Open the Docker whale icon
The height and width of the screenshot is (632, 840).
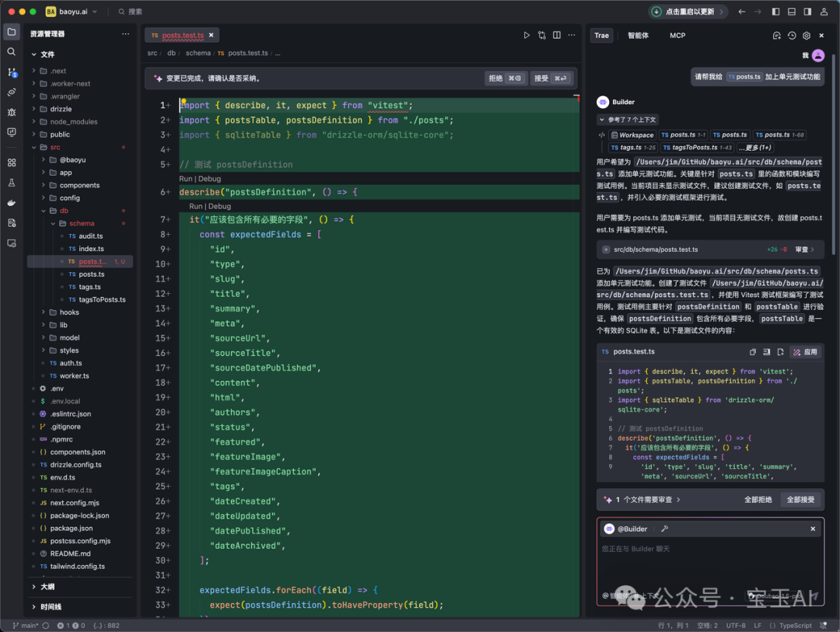tap(11, 203)
